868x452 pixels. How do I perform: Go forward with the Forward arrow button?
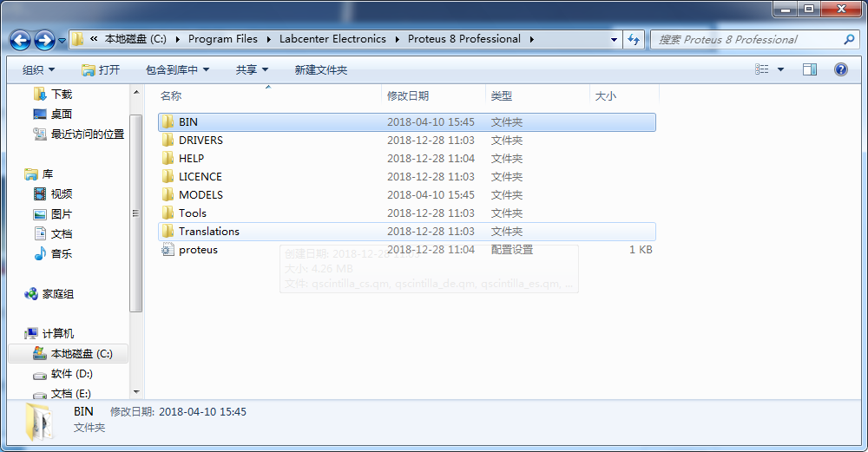pos(44,40)
